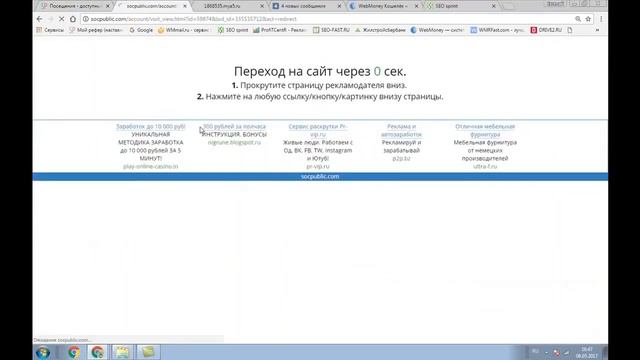Viewport: 640px width, 360px height.
Task: Open the WMRFast.com bookmark
Action: (x=497, y=30)
